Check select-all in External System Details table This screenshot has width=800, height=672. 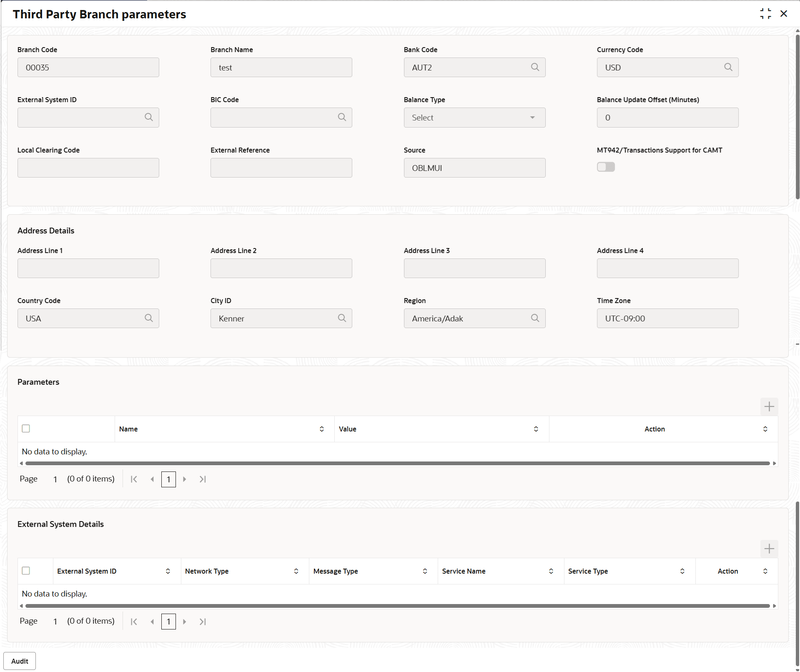coord(26,571)
